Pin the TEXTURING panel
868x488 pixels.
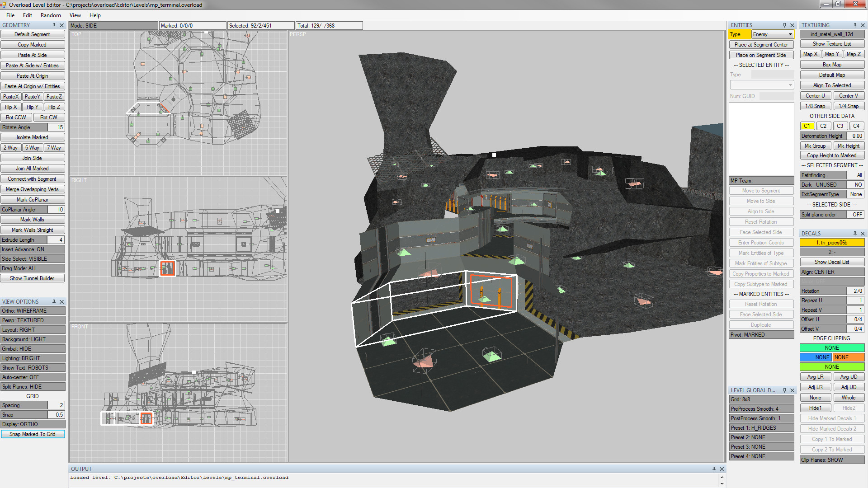(x=854, y=25)
